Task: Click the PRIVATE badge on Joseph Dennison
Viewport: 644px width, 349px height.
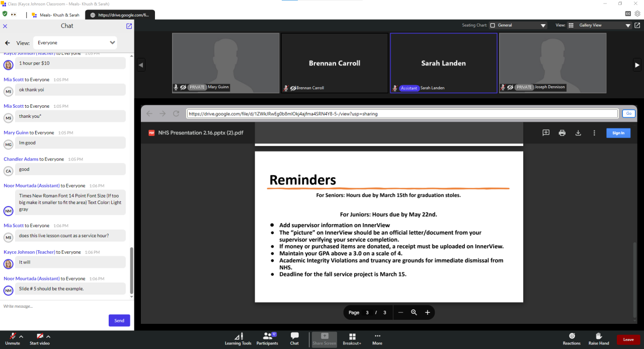Action: pos(524,87)
